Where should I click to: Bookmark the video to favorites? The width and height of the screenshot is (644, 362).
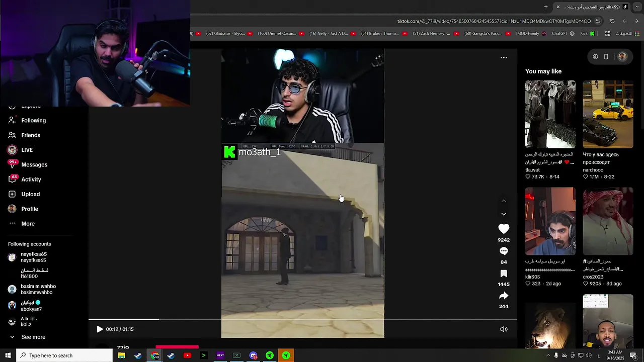504,274
